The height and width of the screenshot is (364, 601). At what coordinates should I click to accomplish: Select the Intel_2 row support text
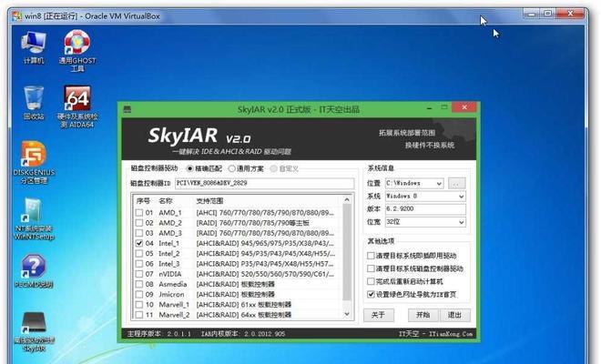click(x=266, y=254)
